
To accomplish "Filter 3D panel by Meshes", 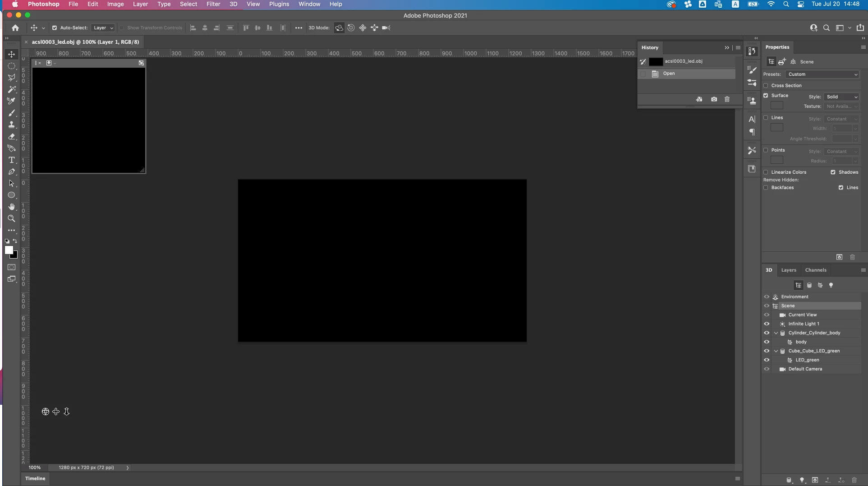I will (809, 285).
